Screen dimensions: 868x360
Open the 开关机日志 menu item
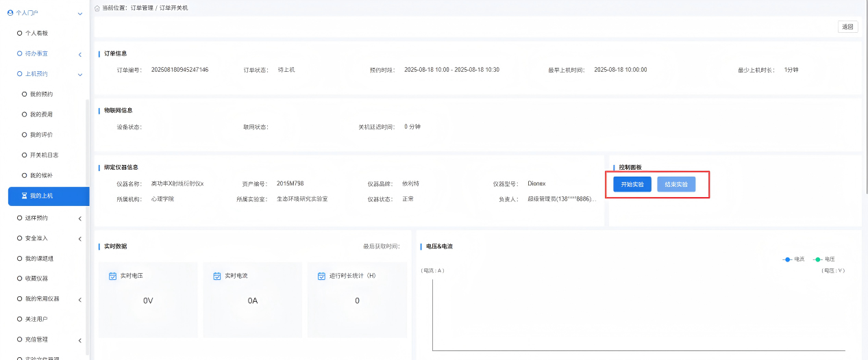pyautogui.click(x=44, y=155)
